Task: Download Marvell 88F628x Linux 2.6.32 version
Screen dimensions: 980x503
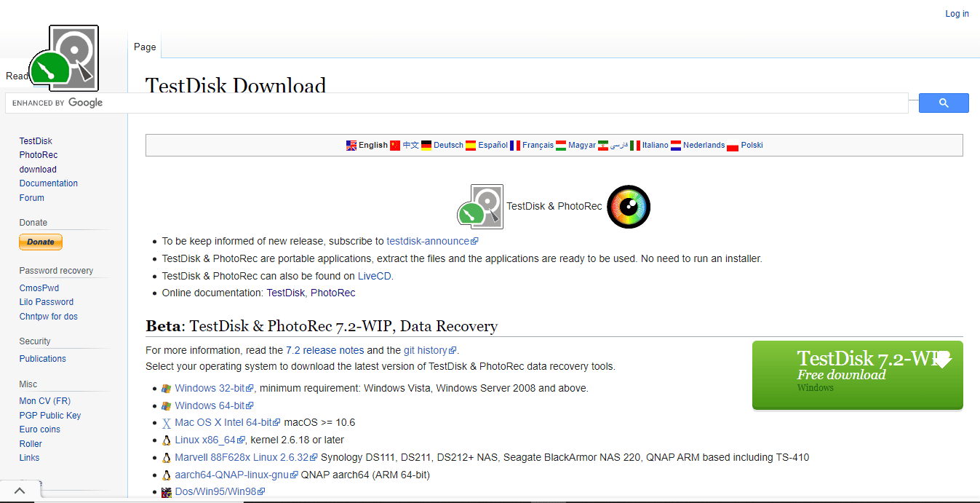Action: (246, 458)
